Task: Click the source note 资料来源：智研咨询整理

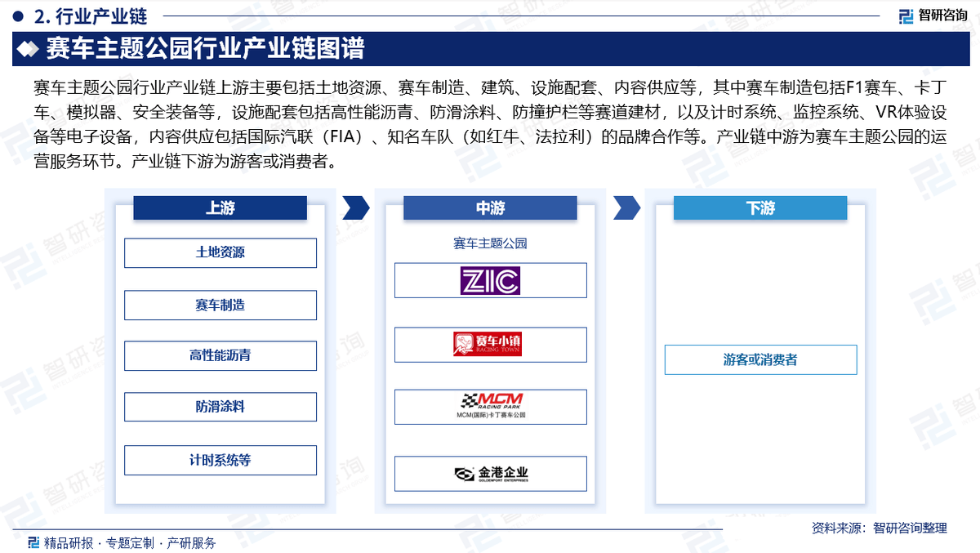Action: [x=880, y=528]
